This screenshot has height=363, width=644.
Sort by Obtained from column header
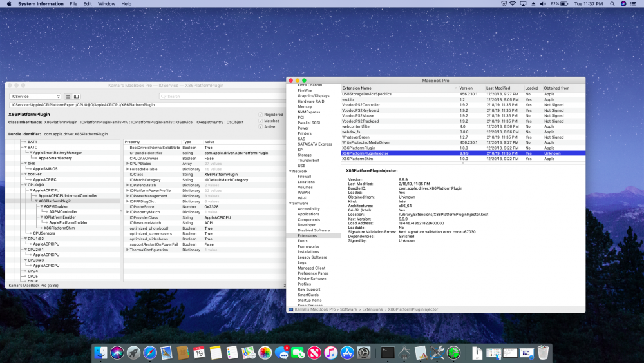563,88
